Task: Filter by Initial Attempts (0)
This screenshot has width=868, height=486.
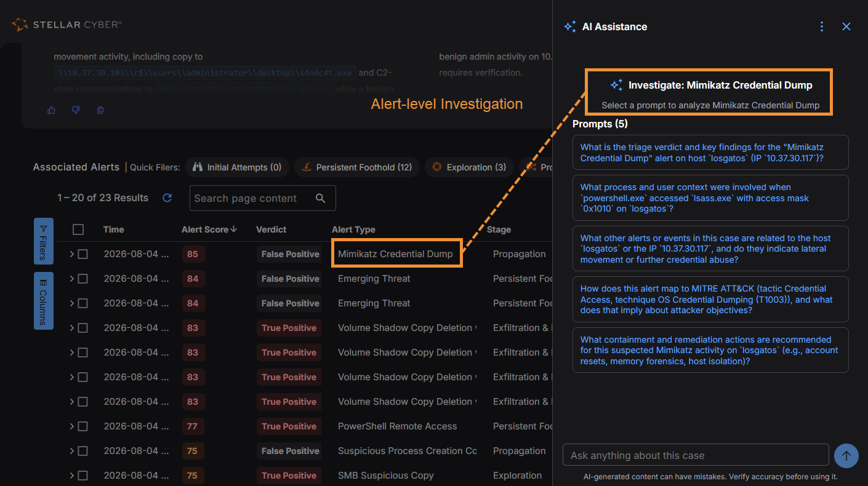Action: pyautogui.click(x=237, y=167)
